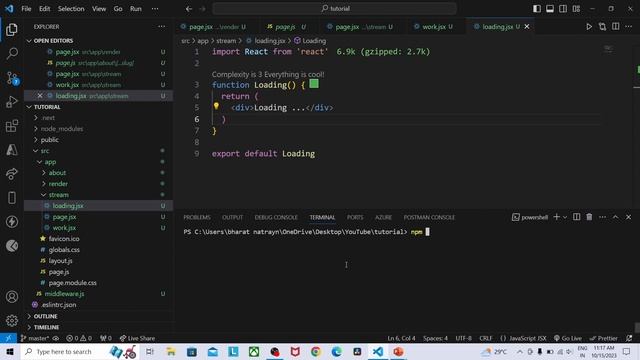Click the tutorial command center search box

(334, 9)
